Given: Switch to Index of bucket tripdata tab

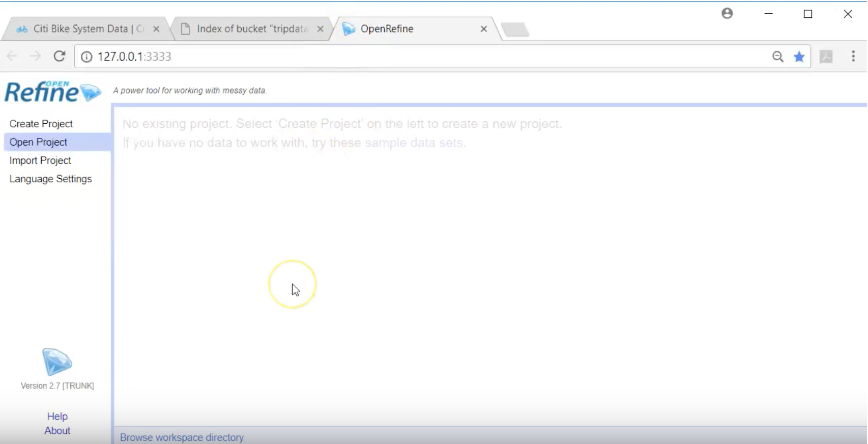Looking at the screenshot, I should (249, 29).
